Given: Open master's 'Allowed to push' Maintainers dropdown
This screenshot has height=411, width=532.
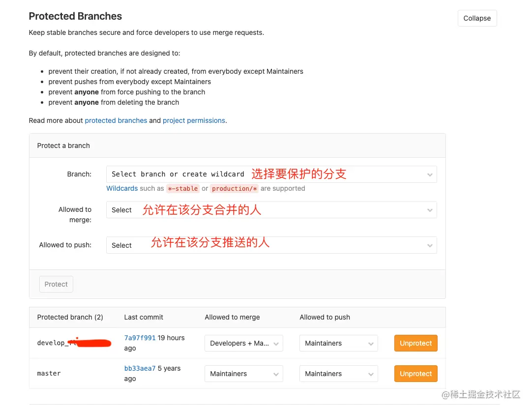Looking at the screenshot, I should tap(338, 373).
